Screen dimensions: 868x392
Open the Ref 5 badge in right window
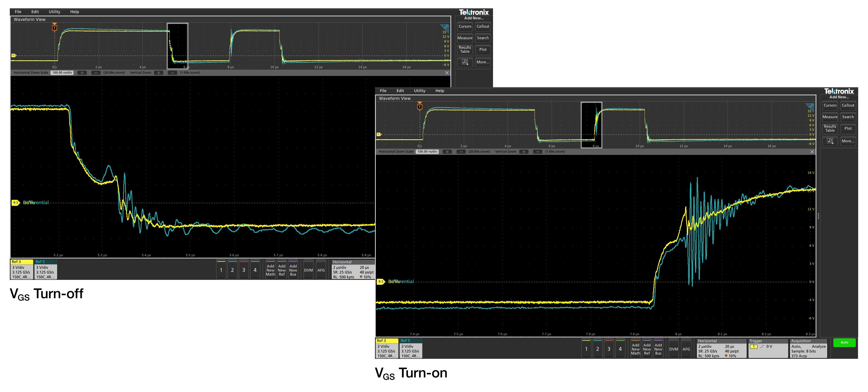410,348
